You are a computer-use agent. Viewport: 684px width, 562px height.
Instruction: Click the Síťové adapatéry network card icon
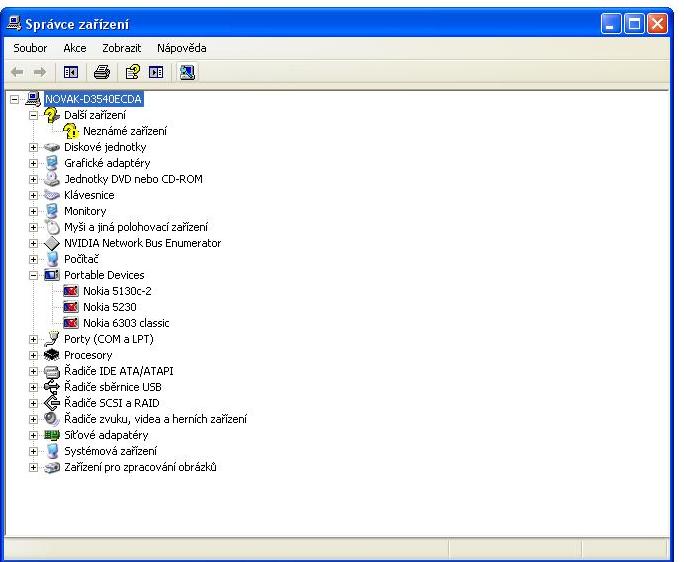[x=52, y=435]
